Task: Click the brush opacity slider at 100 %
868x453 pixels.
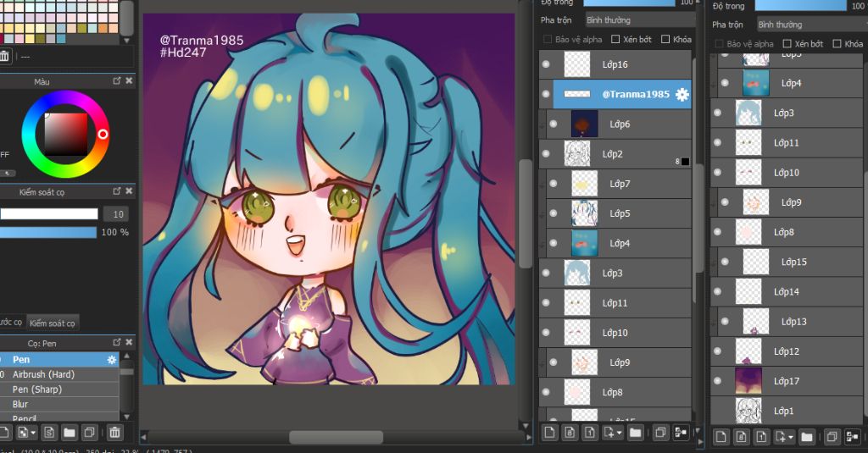Action: (x=48, y=232)
